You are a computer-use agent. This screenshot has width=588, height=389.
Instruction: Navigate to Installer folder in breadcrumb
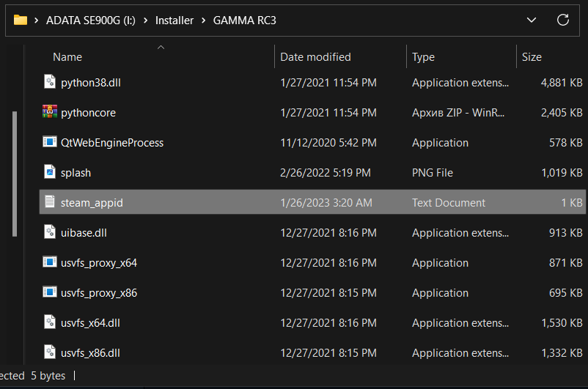coord(174,21)
